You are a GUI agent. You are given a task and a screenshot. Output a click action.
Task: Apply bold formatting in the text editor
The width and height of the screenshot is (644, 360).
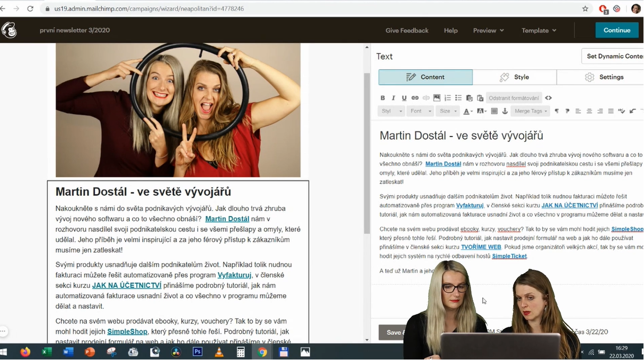(x=383, y=98)
